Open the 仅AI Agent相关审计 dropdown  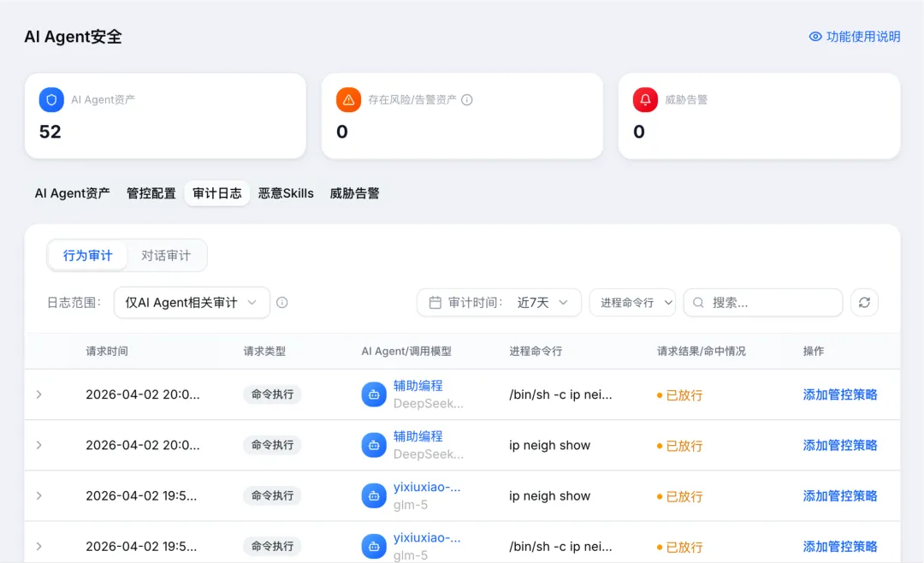[x=192, y=302]
